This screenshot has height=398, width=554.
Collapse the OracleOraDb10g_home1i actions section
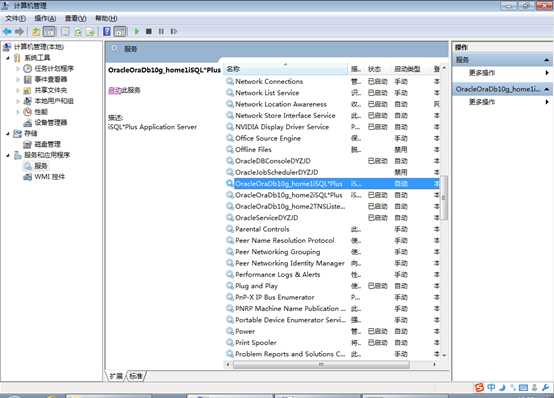click(547, 89)
